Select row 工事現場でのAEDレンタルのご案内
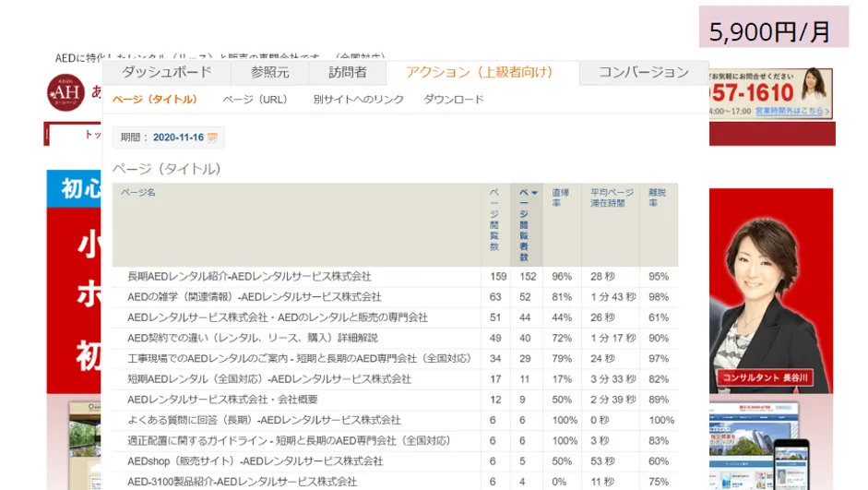 point(395,358)
